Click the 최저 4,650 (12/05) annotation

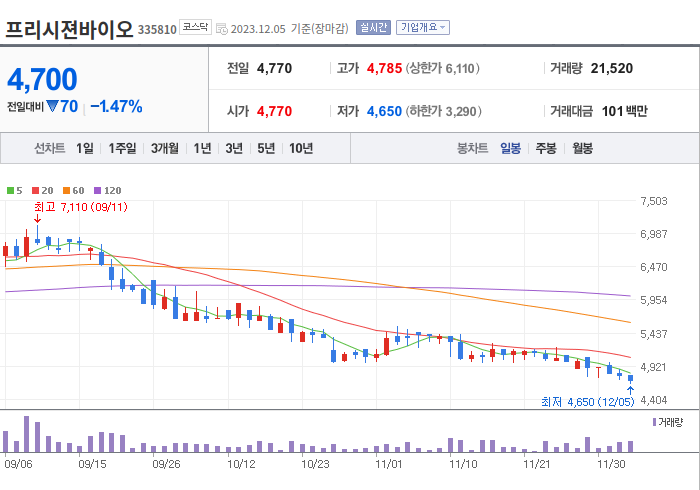click(588, 402)
